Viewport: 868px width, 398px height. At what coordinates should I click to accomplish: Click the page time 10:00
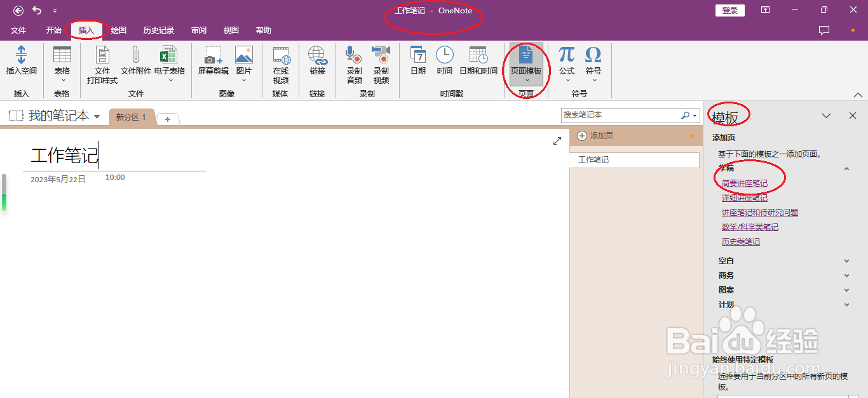[115, 178]
